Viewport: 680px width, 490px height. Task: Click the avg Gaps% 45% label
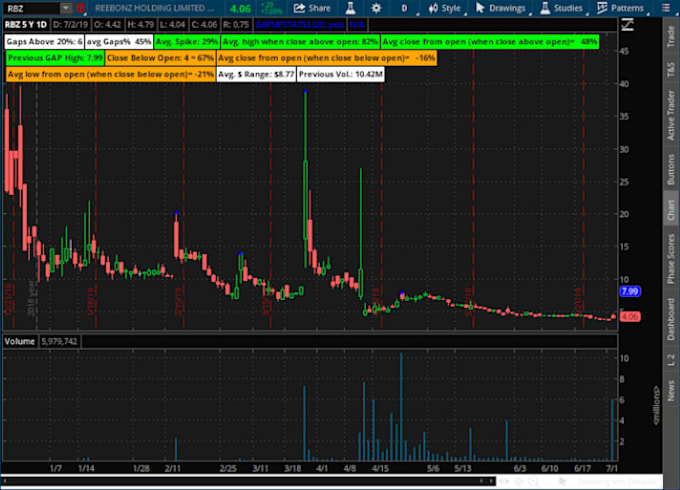pyautogui.click(x=119, y=42)
